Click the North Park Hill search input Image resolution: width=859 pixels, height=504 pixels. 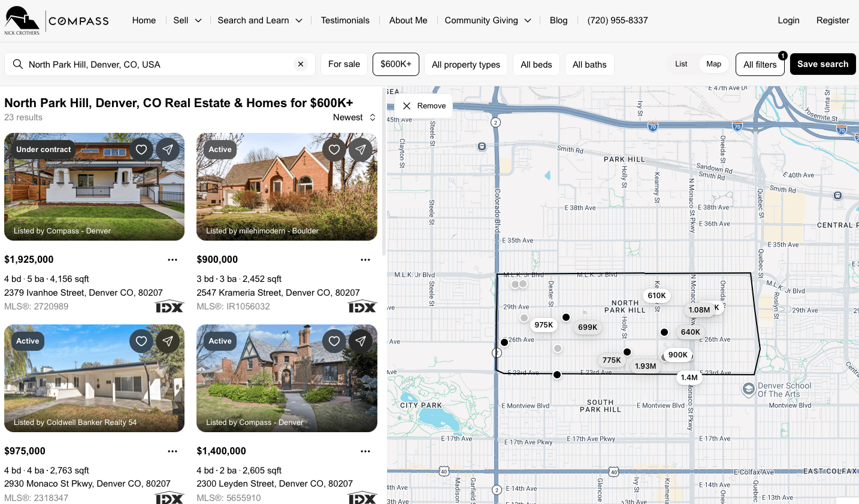tap(159, 64)
